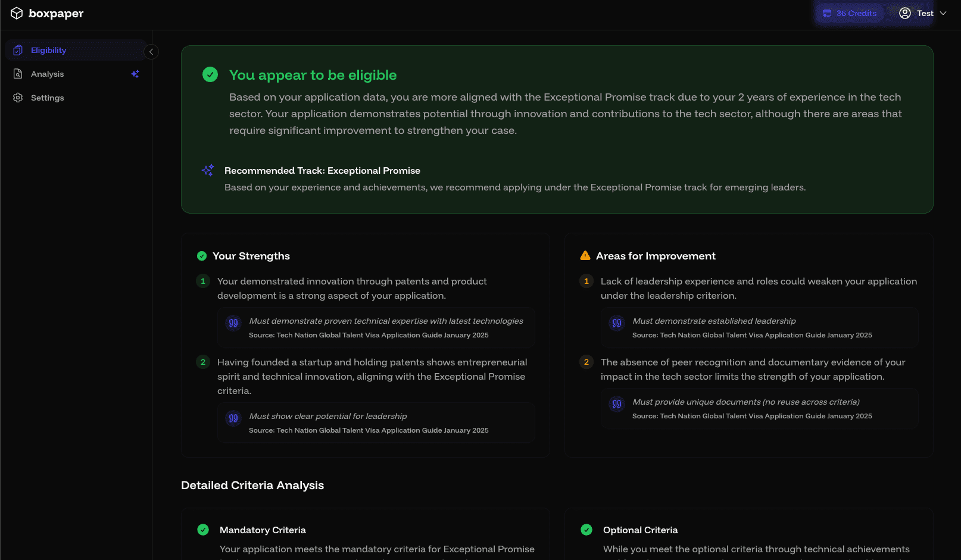Image resolution: width=961 pixels, height=560 pixels.
Task: Open the Test account dropdown chevron
Action: pos(943,12)
